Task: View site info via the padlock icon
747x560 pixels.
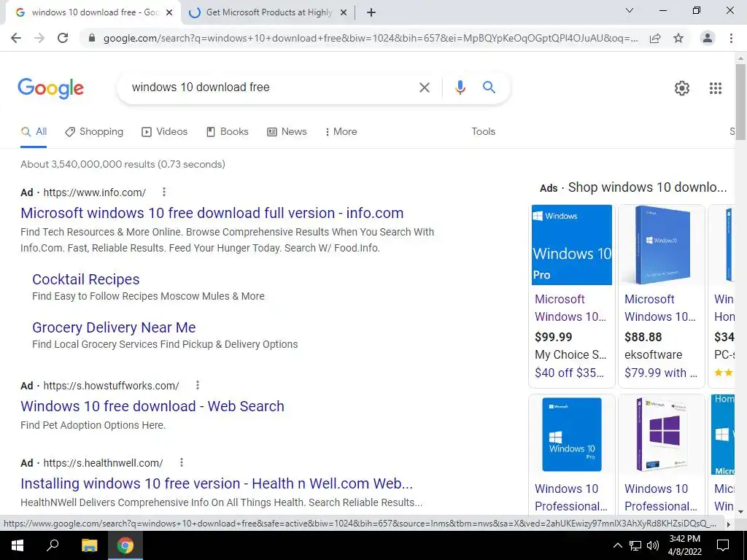Action: (93, 38)
